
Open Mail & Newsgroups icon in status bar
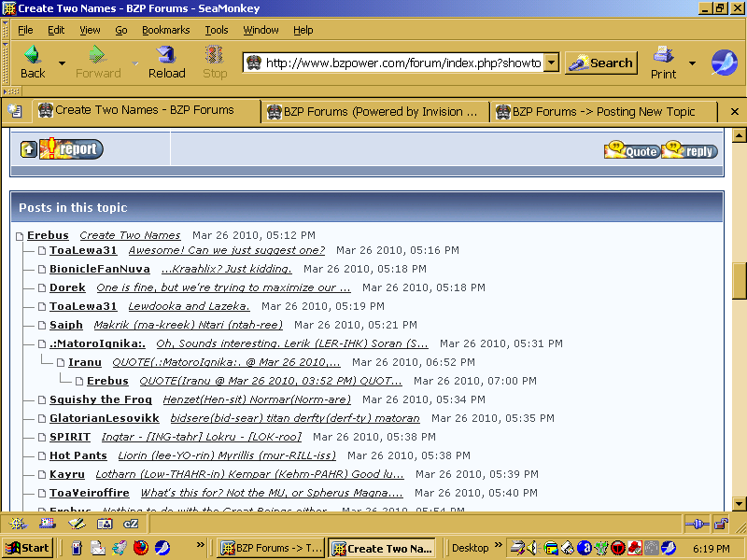click(x=48, y=524)
